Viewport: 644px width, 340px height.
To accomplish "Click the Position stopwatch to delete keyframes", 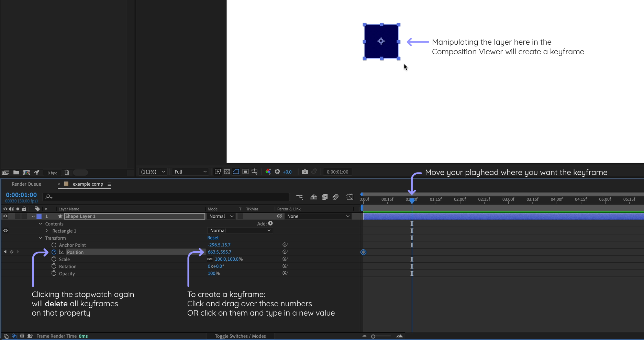I will (54, 252).
